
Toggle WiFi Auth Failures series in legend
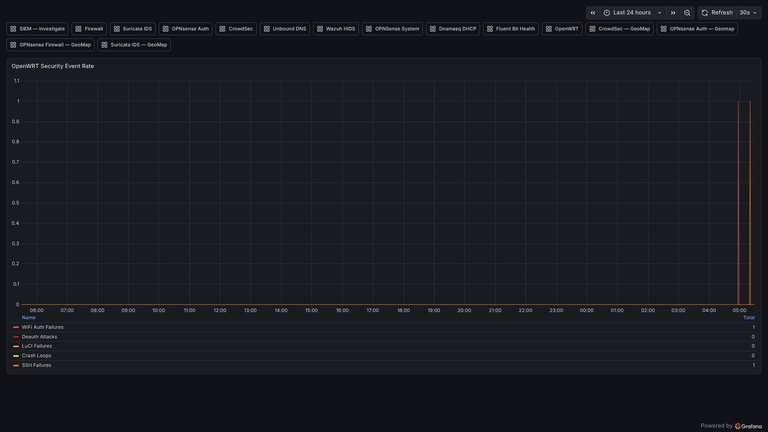[43, 327]
